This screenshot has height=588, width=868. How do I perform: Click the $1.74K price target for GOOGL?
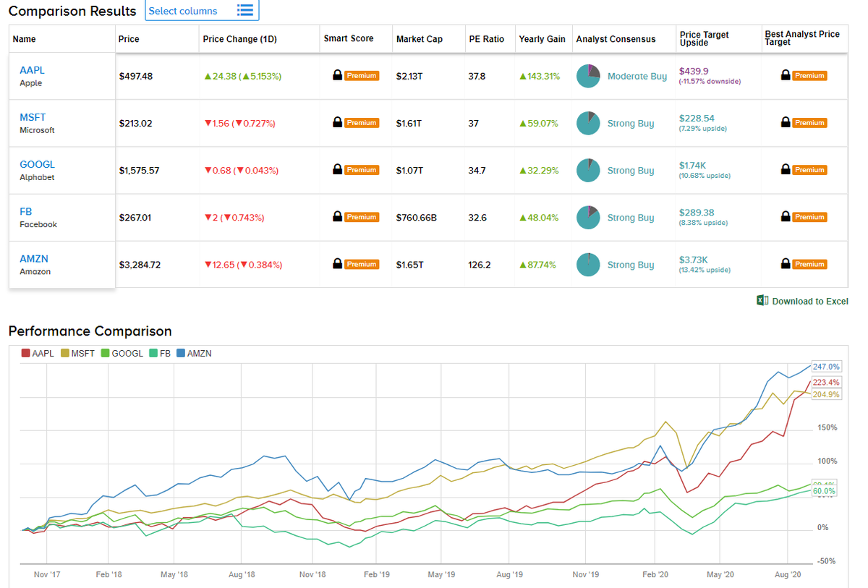[694, 165]
